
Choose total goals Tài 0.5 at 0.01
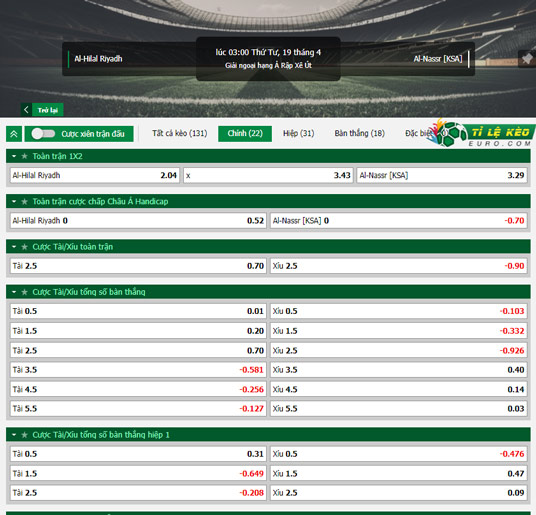138,311
